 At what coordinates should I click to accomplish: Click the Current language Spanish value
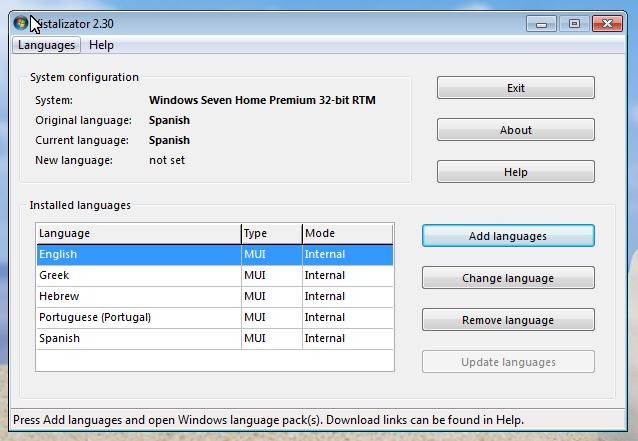(169, 140)
